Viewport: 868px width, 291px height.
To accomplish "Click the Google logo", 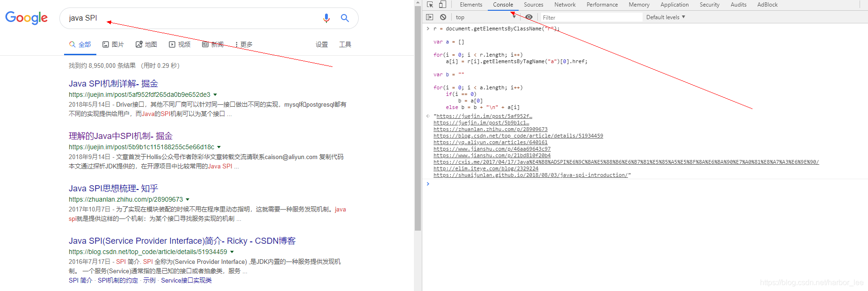I will pos(26,18).
